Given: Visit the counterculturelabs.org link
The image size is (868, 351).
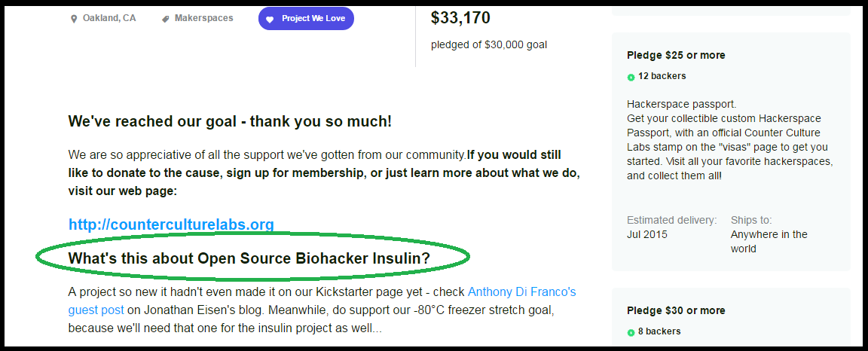Looking at the screenshot, I should point(171,224).
